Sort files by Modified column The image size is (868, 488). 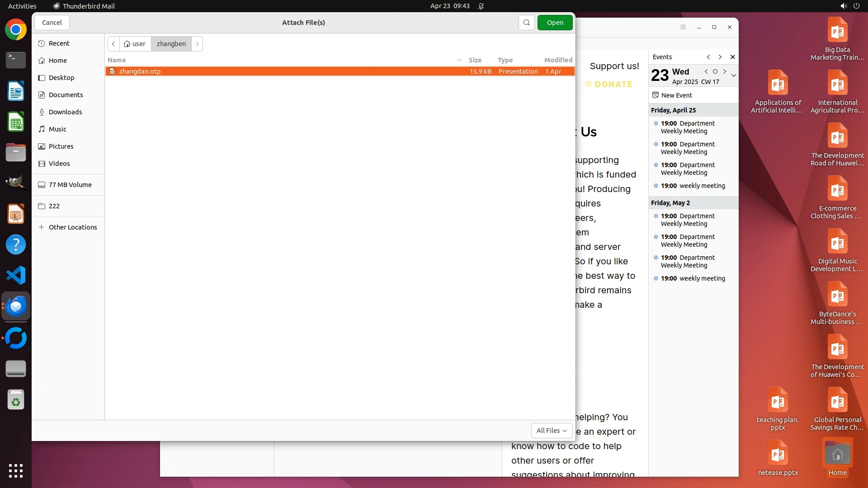558,60
